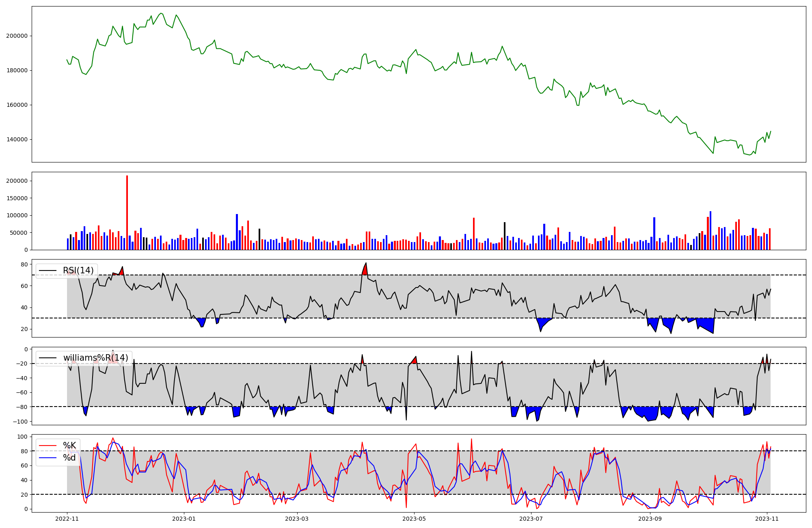Click the 2023-09 x-axis date label
Viewport: 812px width, 528px height.
coord(650,519)
